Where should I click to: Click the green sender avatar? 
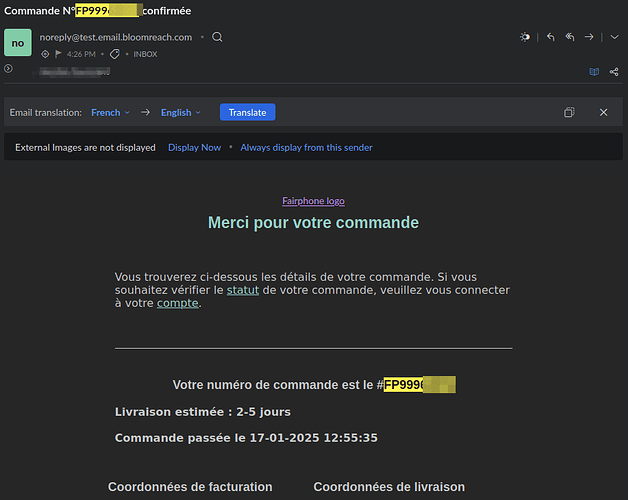(18, 43)
